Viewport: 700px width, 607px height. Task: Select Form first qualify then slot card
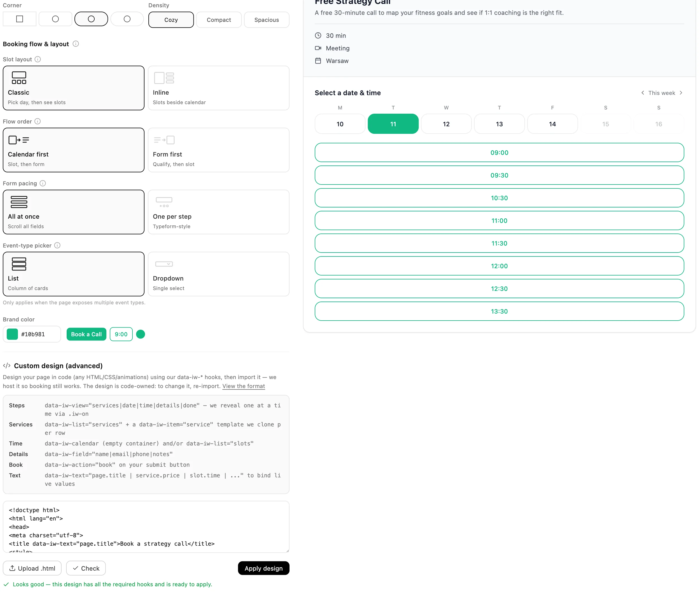[x=218, y=150]
